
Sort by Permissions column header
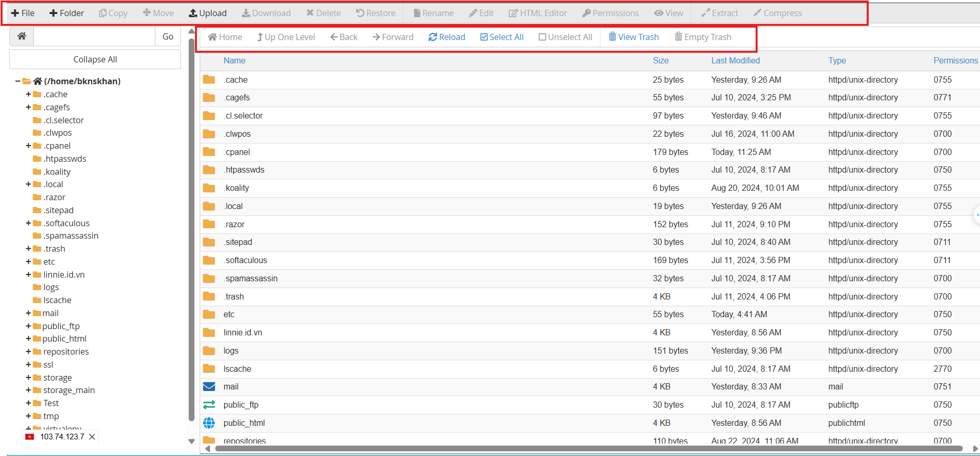(956, 60)
